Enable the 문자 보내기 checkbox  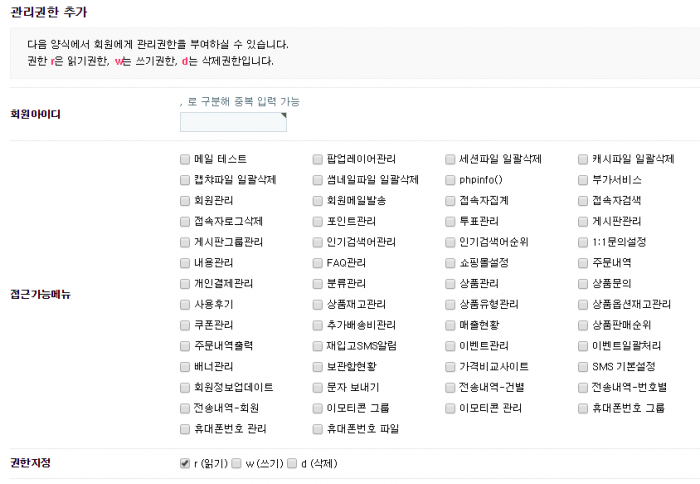tap(318, 387)
